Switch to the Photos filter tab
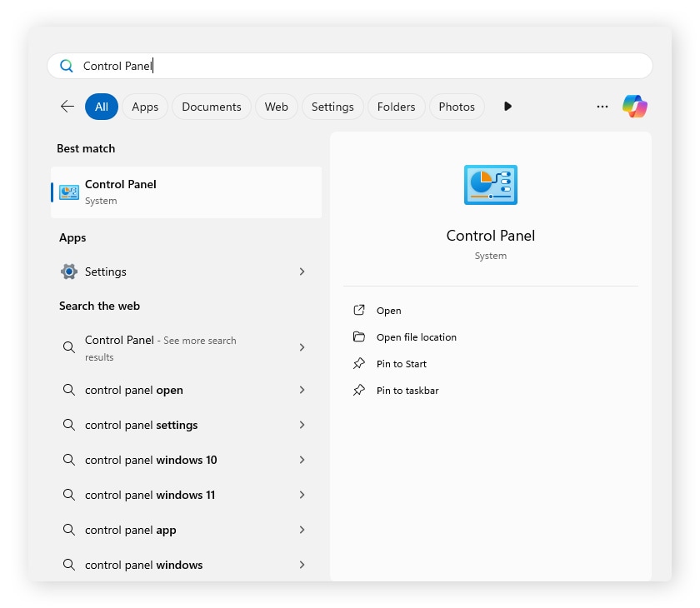Viewport: 700px width, 608px height. [457, 107]
